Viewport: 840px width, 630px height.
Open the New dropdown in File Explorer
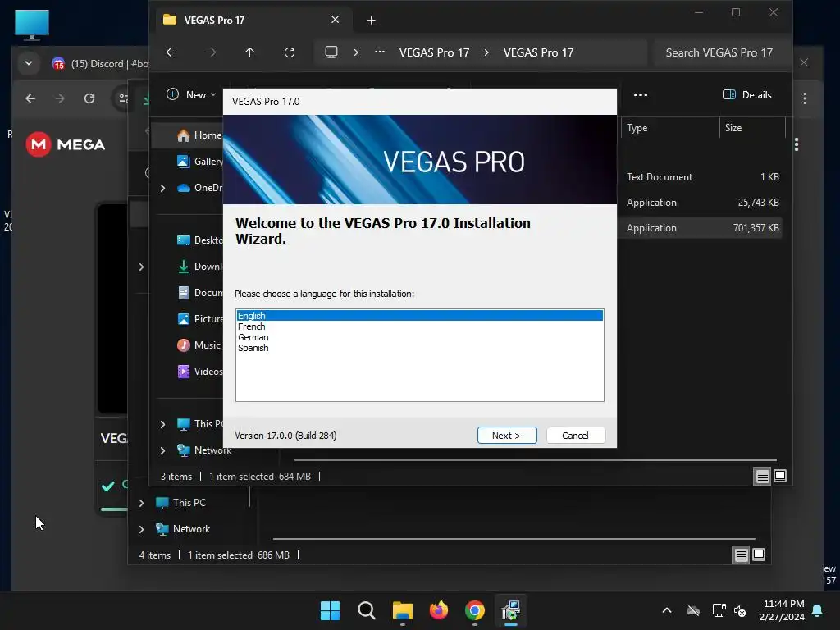pos(190,95)
